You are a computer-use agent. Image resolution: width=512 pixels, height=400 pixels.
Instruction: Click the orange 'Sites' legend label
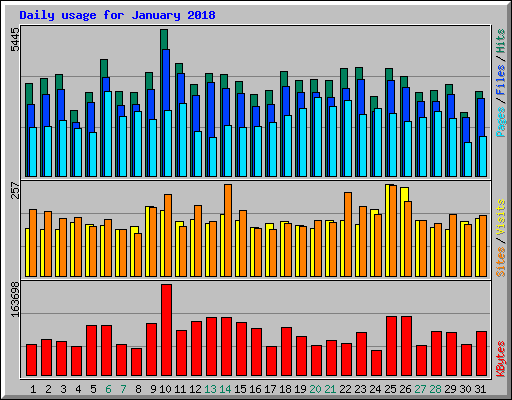pyautogui.click(x=500, y=262)
